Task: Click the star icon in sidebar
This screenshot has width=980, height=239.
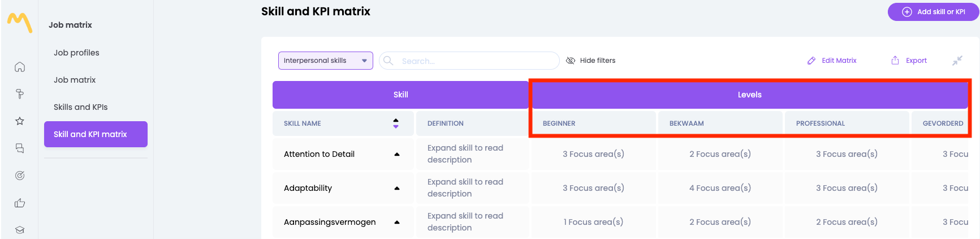Action: point(20,121)
